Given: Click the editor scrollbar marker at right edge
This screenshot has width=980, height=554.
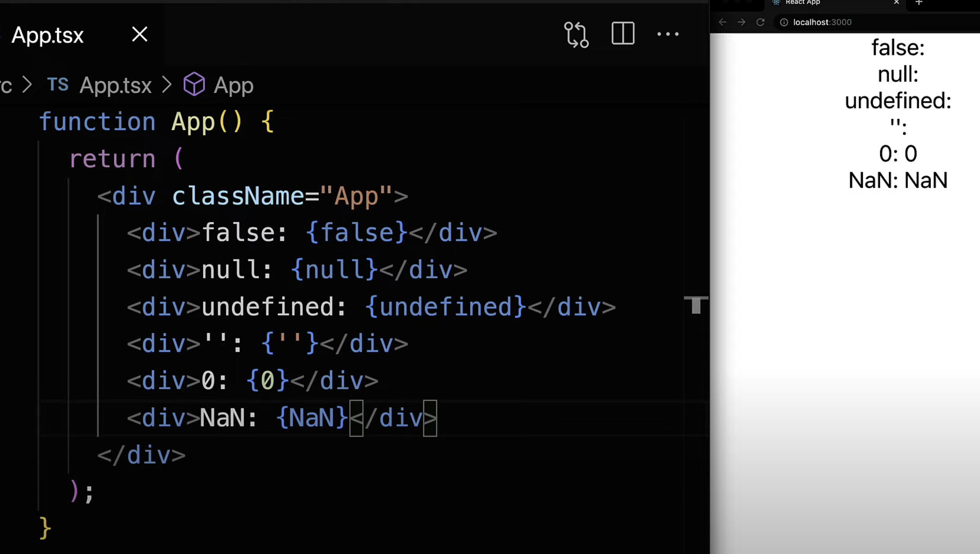Looking at the screenshot, I should [x=696, y=304].
